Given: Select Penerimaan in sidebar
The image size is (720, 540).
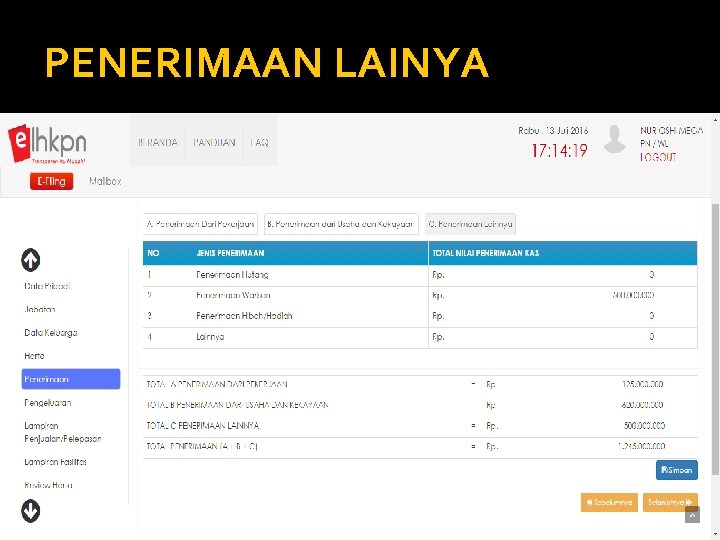Looking at the screenshot, I should 71,379.
